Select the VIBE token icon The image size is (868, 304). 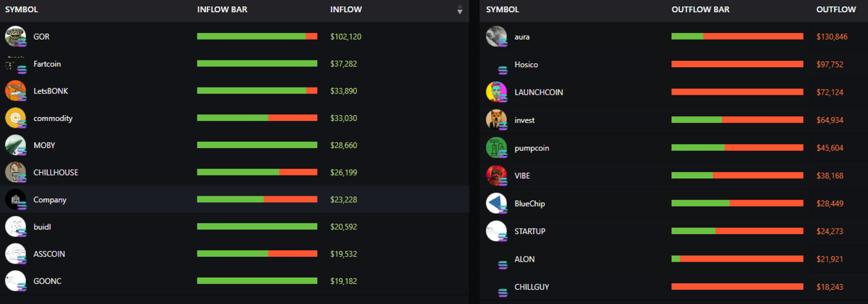pos(496,176)
